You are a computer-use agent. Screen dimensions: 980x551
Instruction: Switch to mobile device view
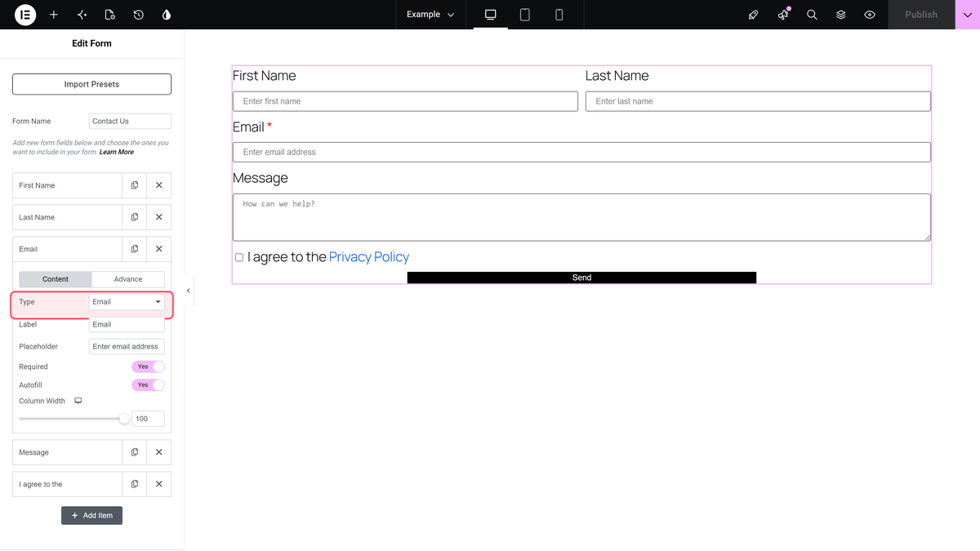point(559,15)
